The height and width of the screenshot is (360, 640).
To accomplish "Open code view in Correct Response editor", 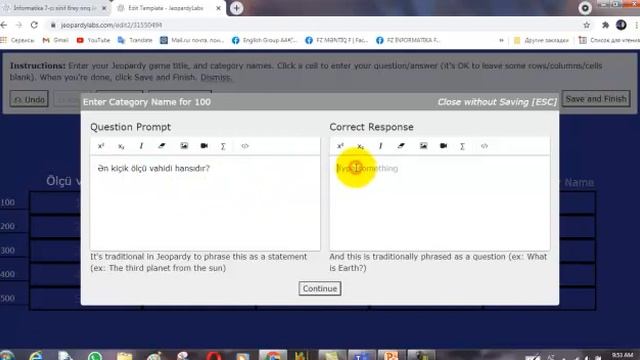I will (484, 146).
